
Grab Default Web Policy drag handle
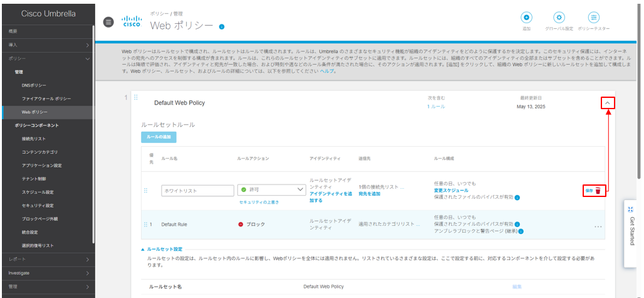click(136, 97)
